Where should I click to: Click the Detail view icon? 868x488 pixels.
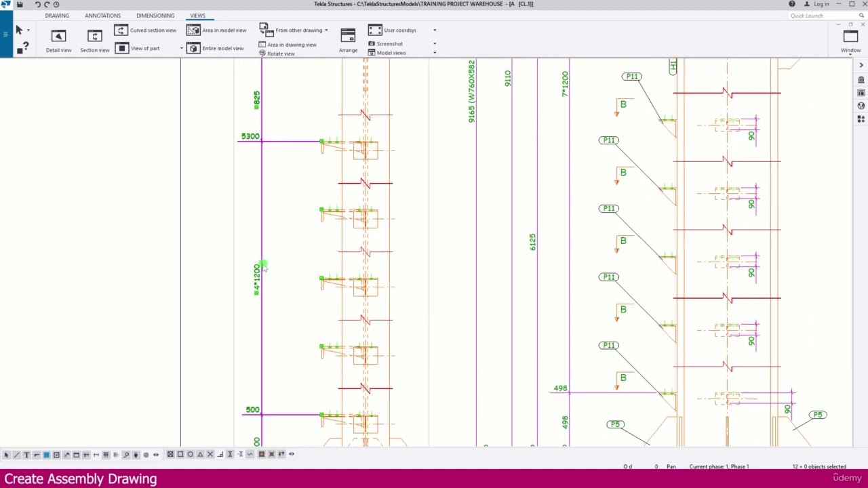(x=58, y=36)
